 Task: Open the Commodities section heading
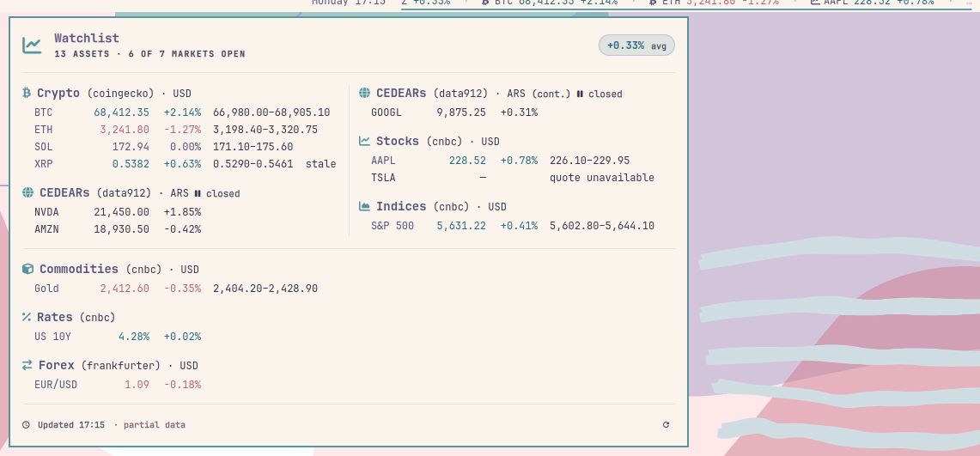pyautogui.click(x=79, y=269)
